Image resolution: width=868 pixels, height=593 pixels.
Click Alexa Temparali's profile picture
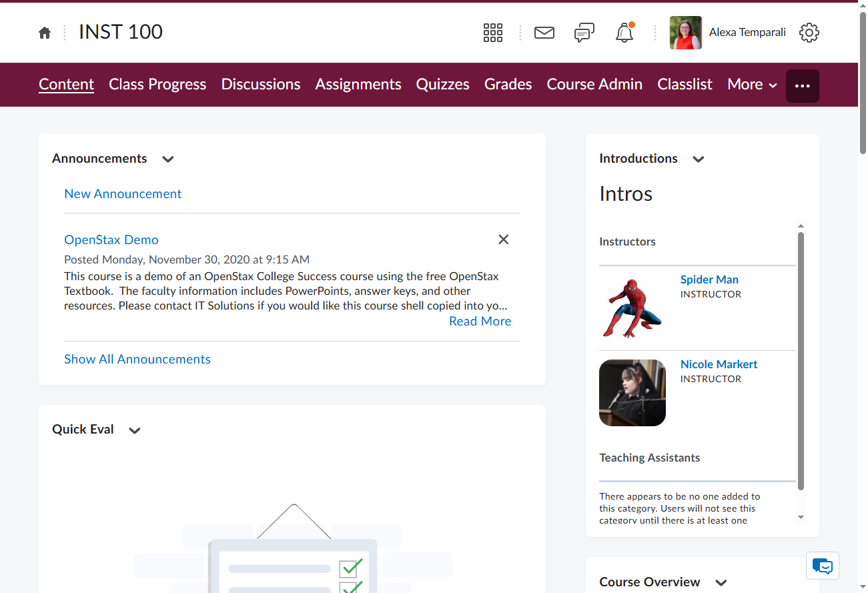pyautogui.click(x=686, y=33)
